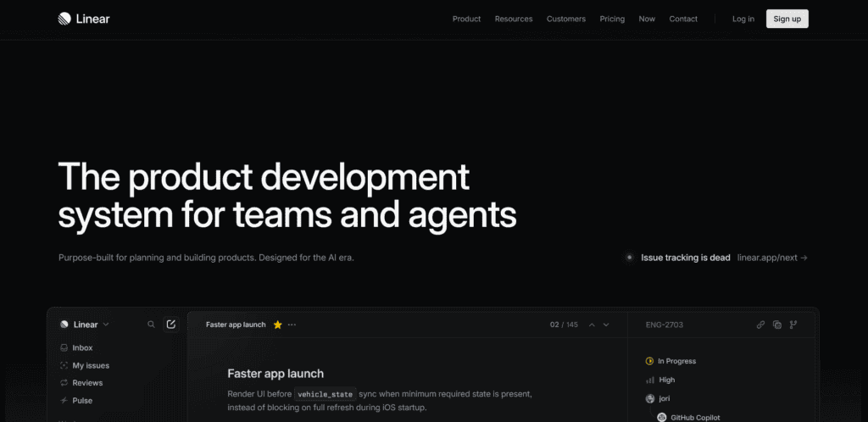Click the copy git branch name icon
Image resolution: width=868 pixels, height=422 pixels.
(793, 325)
